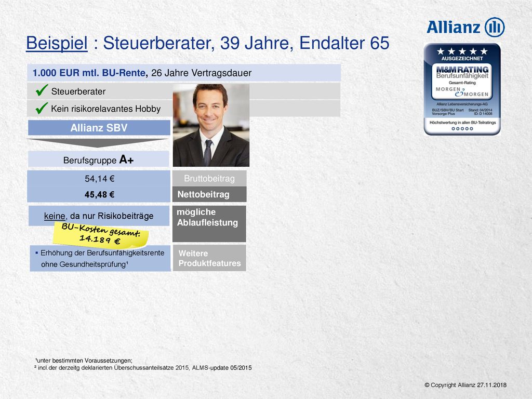
Task: Click the yellow 'BU-Kosten gesamt: 14.189 €' note
Action: click(x=101, y=234)
